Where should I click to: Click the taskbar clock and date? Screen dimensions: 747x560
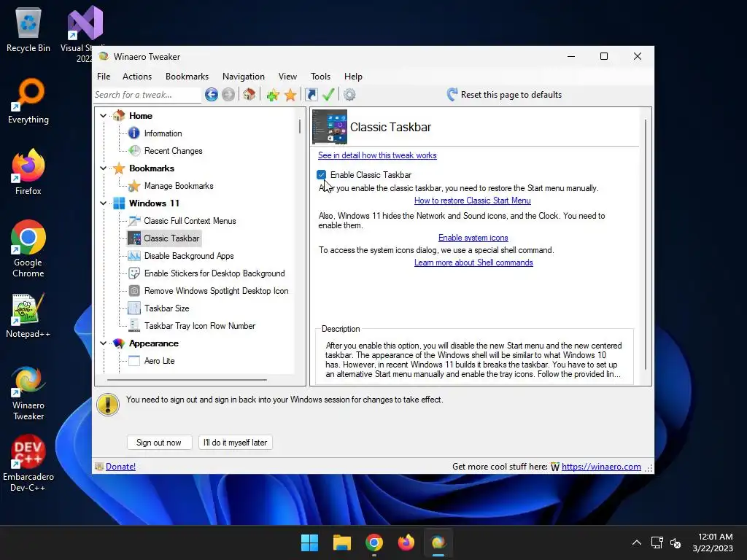713,542
